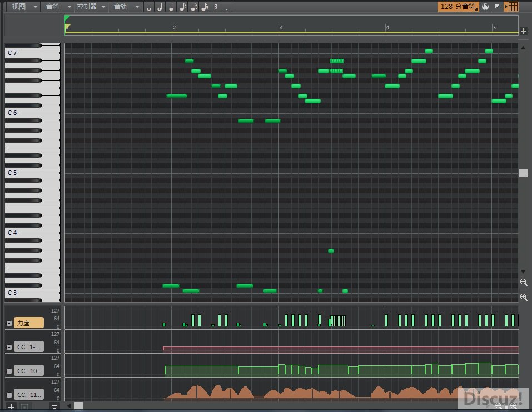Click the MIDI connector icon in toolbar
Image resolution: width=532 pixels, height=412 pixels.
click(485, 7)
